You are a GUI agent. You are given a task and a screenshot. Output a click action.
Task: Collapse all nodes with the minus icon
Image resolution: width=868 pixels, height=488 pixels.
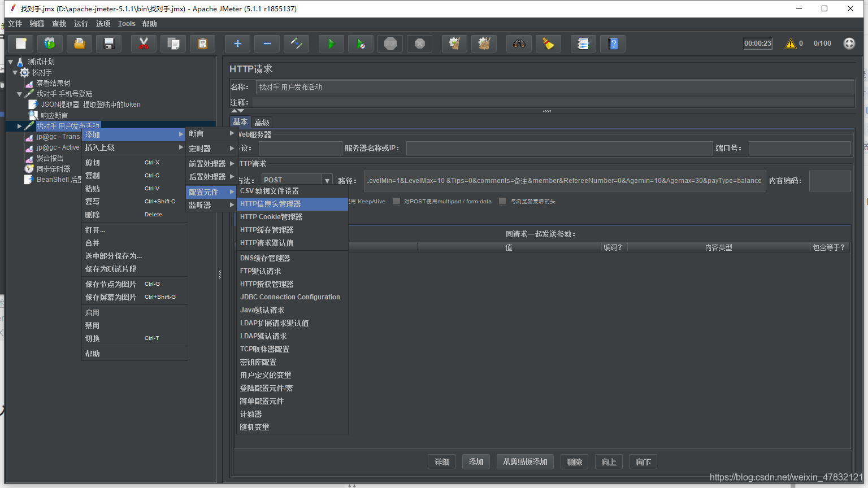click(267, 43)
